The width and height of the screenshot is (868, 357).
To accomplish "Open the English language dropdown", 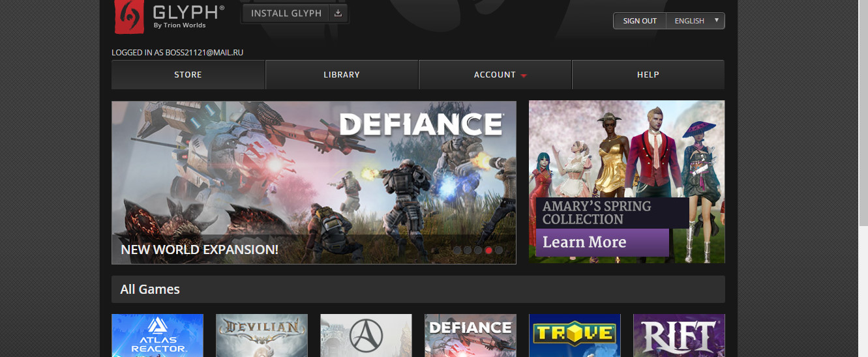I will click(695, 21).
